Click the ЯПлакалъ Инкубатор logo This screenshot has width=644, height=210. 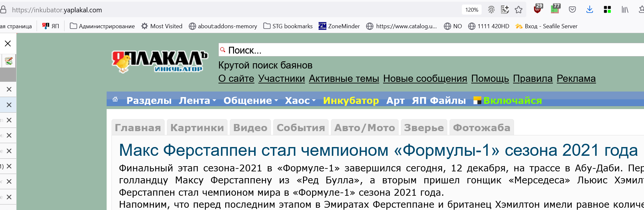pos(159,61)
